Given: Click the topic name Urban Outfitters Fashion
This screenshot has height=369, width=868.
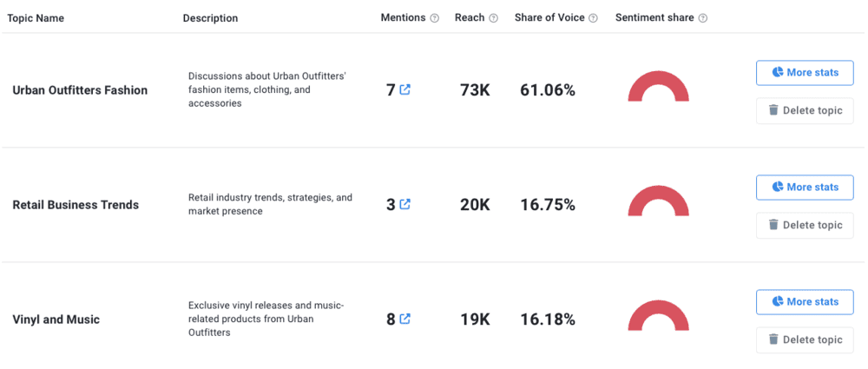Looking at the screenshot, I should tap(80, 90).
